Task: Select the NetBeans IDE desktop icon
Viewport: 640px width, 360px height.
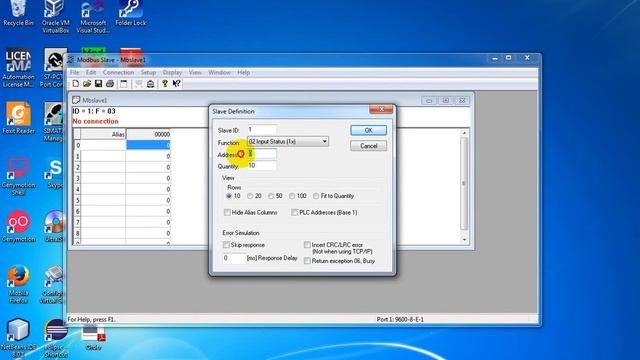Action: tap(18, 339)
